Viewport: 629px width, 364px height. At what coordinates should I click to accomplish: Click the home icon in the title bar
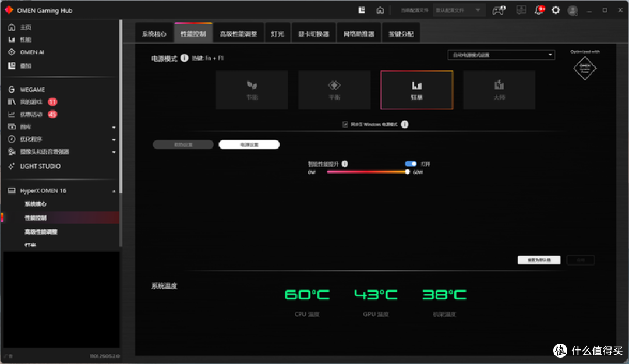tap(380, 10)
